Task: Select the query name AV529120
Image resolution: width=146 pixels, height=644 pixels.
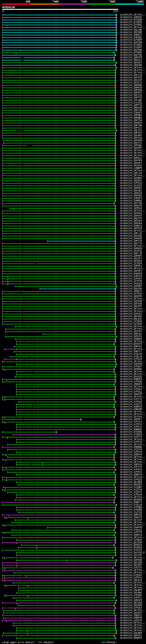Action: click(x=8, y=8)
